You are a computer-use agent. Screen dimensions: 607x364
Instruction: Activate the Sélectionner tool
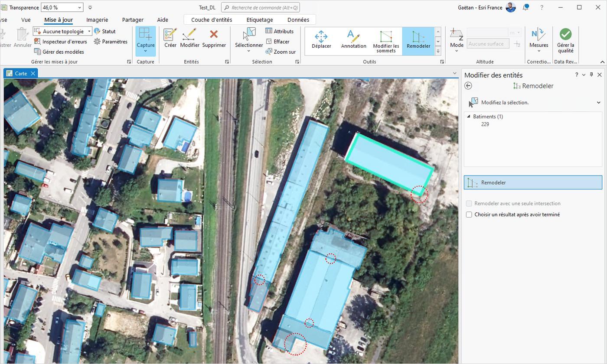[x=249, y=37]
